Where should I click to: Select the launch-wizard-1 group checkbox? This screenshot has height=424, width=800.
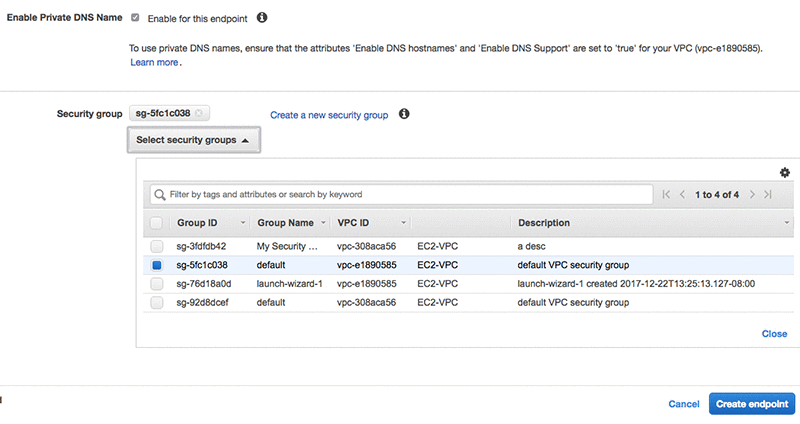157,284
